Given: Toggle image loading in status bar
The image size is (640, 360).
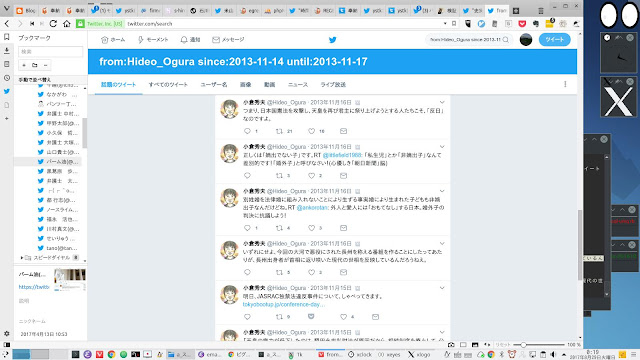Looking at the screenshot, I should pyautogui.click(x=475, y=344).
